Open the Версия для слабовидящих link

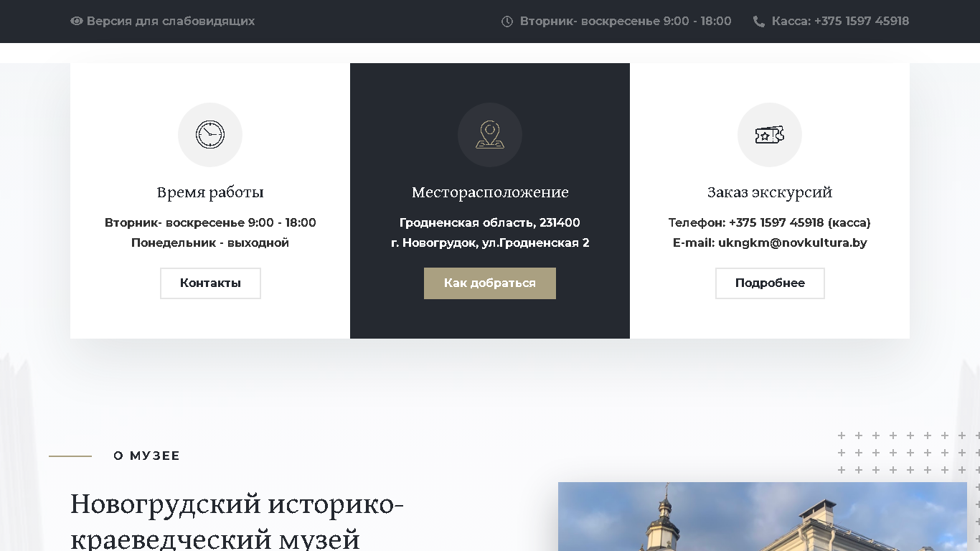click(x=170, y=22)
